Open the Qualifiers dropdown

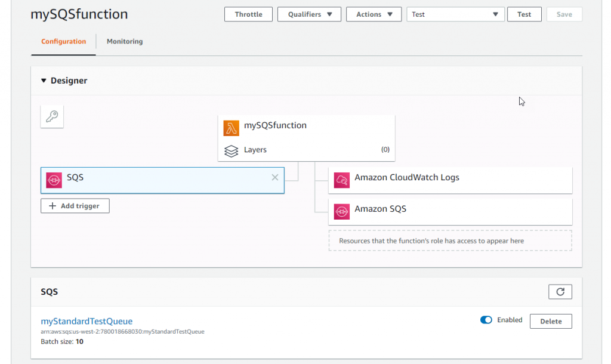[310, 14]
